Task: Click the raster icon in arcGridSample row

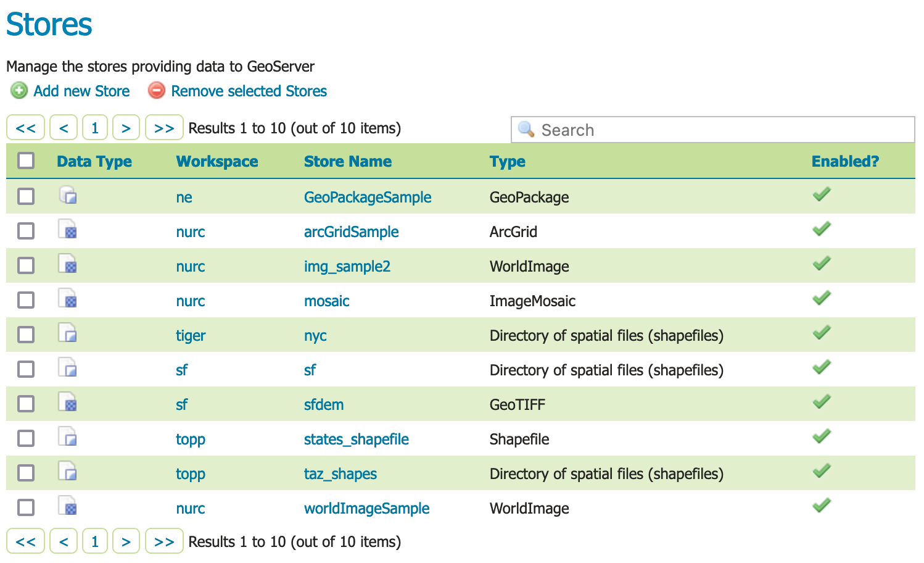Action: pyautogui.click(x=68, y=230)
